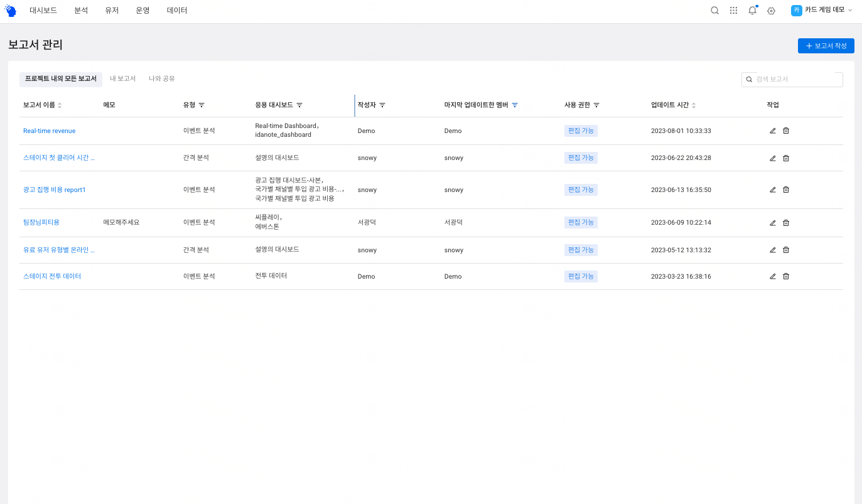Toggle sorting on 업데이트 시간 column
862x504 pixels.
tap(694, 105)
